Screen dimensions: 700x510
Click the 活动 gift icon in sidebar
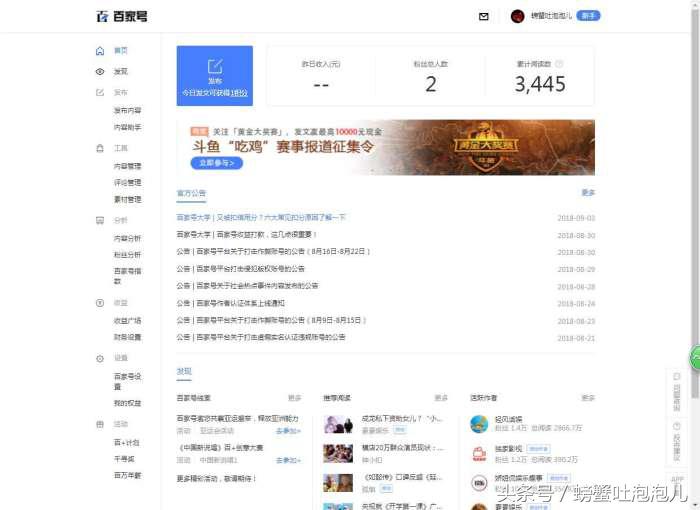click(x=100, y=424)
